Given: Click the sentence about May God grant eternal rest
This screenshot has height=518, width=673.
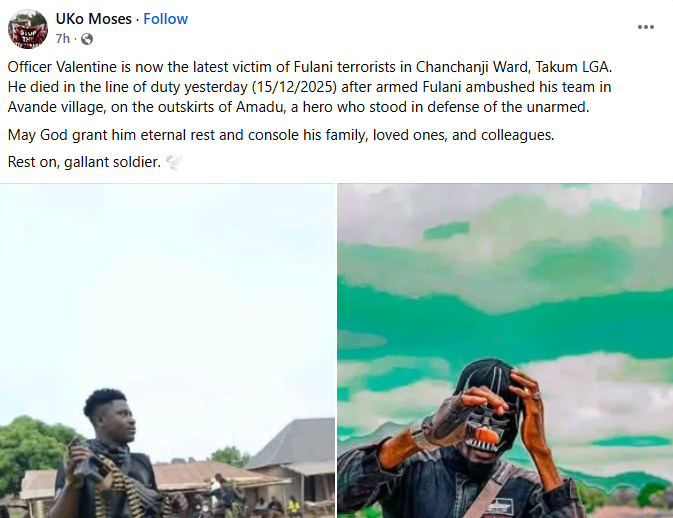Looking at the screenshot, I should pos(281,135).
